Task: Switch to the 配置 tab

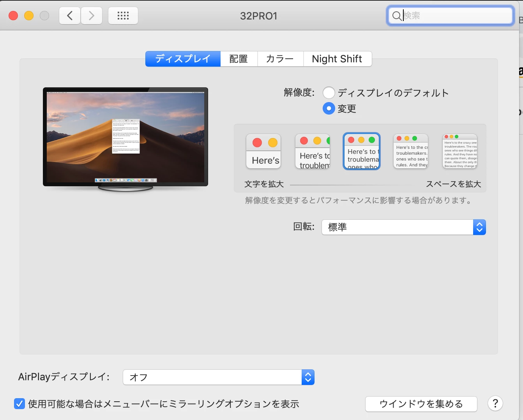Action: [x=239, y=59]
